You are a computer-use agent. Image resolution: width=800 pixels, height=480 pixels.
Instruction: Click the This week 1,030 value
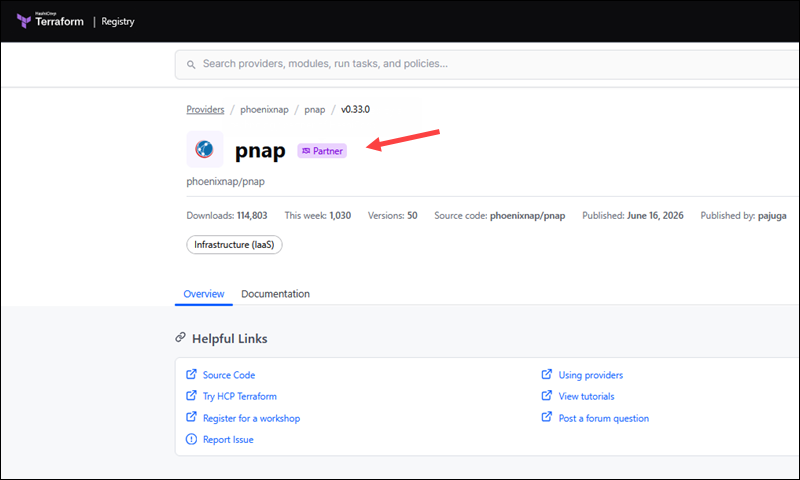(x=340, y=215)
